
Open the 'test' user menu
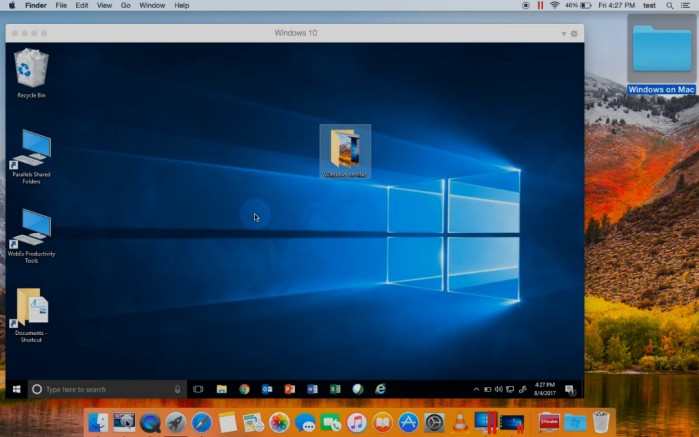pyautogui.click(x=650, y=5)
